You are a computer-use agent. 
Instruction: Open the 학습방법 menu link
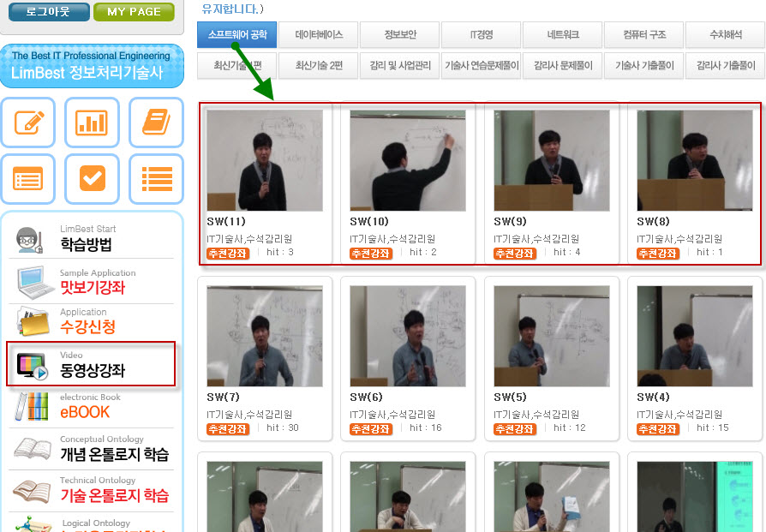pos(86,244)
